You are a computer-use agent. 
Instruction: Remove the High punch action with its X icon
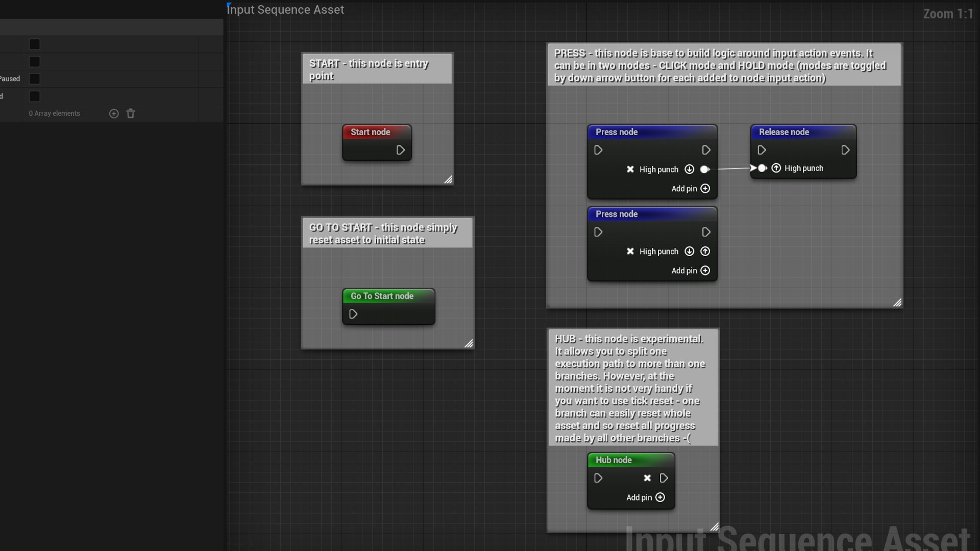pos(630,169)
